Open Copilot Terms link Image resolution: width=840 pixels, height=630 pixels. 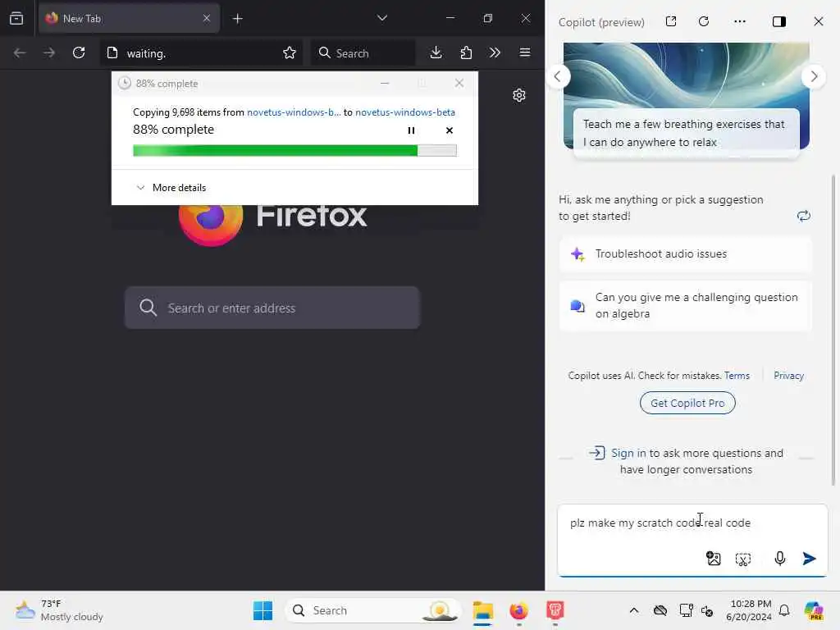(737, 376)
